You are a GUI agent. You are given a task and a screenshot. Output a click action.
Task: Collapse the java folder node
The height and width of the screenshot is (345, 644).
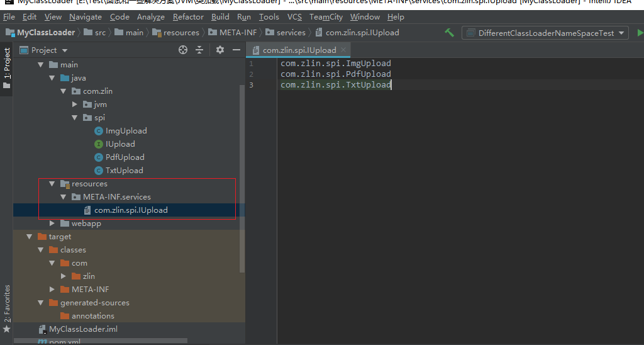click(x=52, y=77)
